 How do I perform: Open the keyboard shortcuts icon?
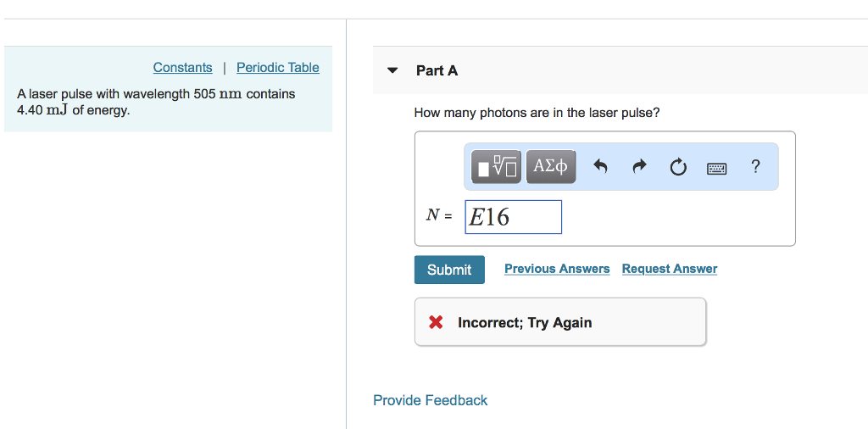716,168
